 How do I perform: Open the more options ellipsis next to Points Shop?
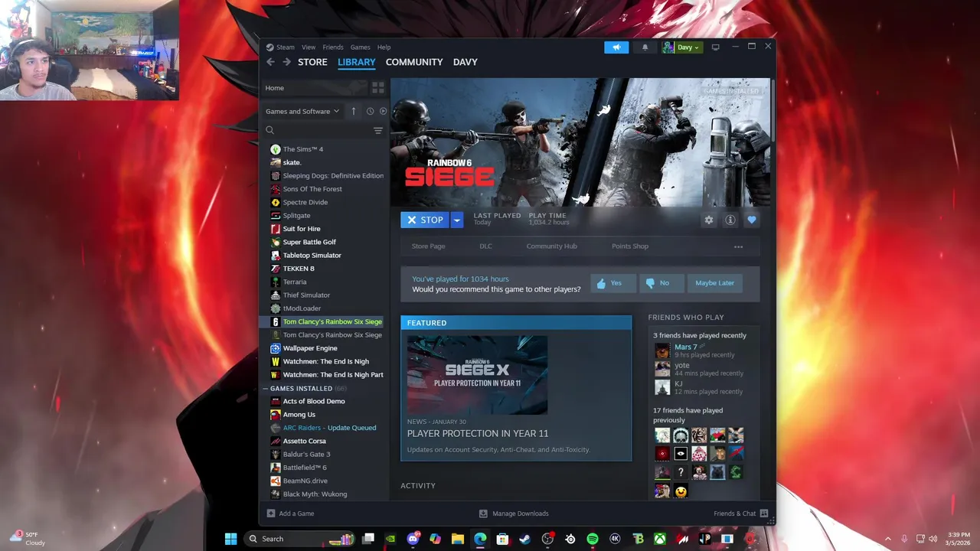(738, 246)
